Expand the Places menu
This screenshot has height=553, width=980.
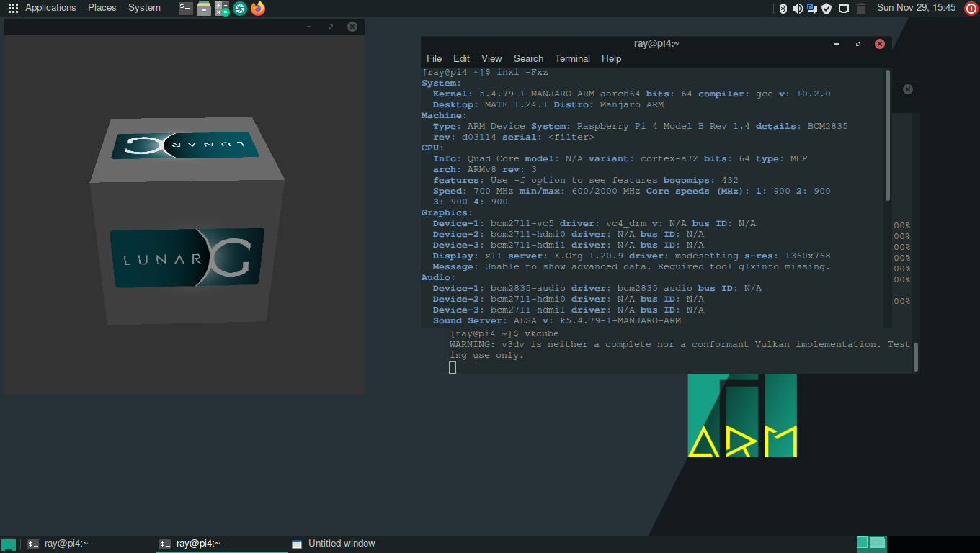click(102, 8)
